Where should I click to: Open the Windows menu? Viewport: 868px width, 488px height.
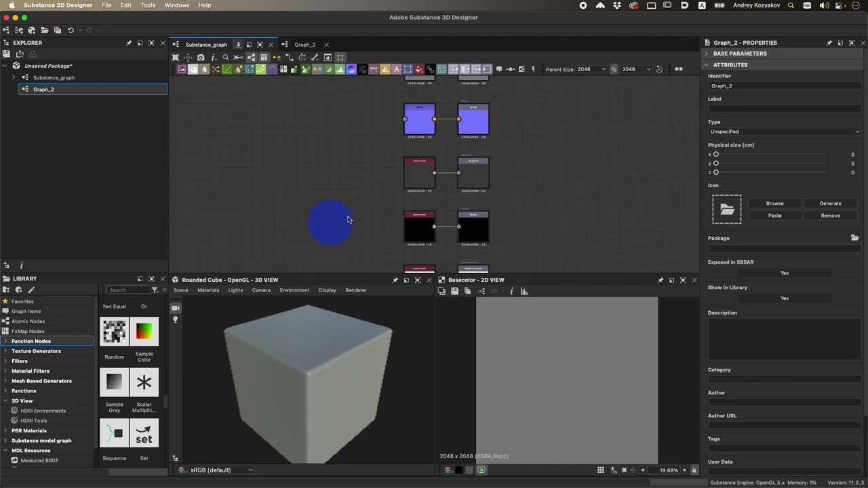pos(177,5)
